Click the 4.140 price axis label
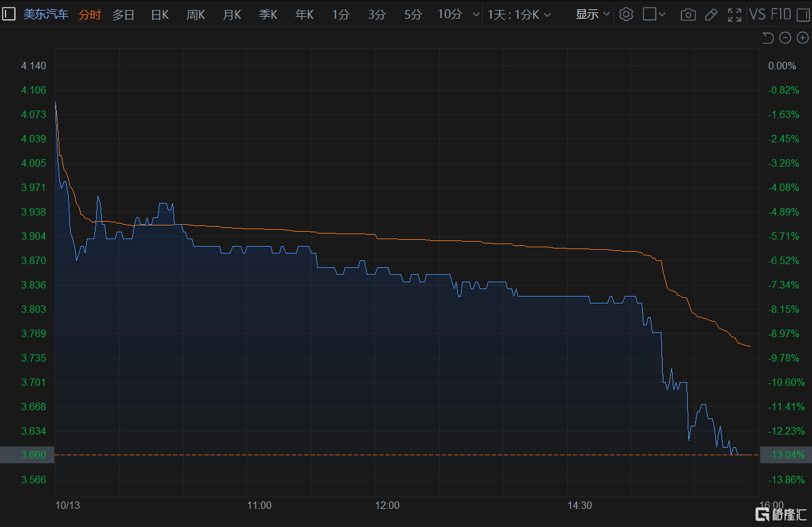 click(x=34, y=66)
